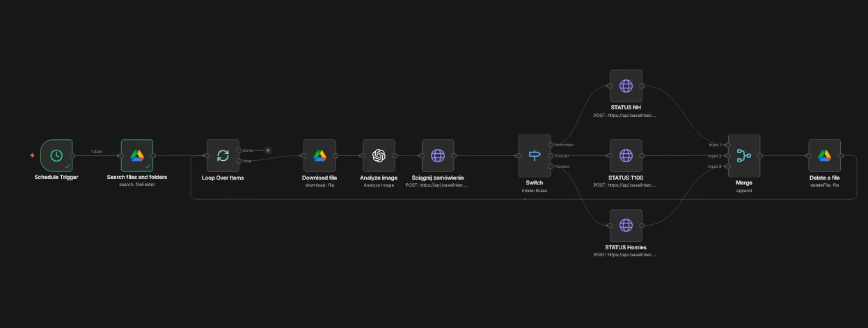This screenshot has height=328, width=868.
Task: Open the STATUS NH globe node
Action: point(626,86)
